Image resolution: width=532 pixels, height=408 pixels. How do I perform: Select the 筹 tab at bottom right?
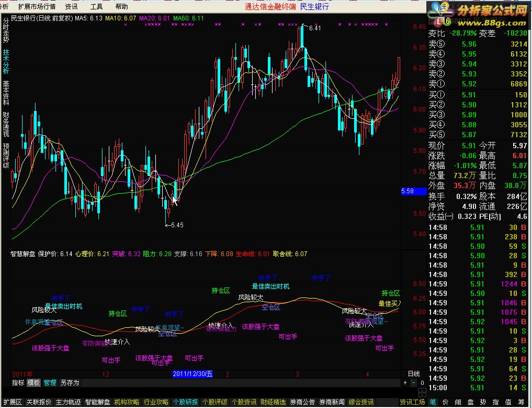coord(521,402)
